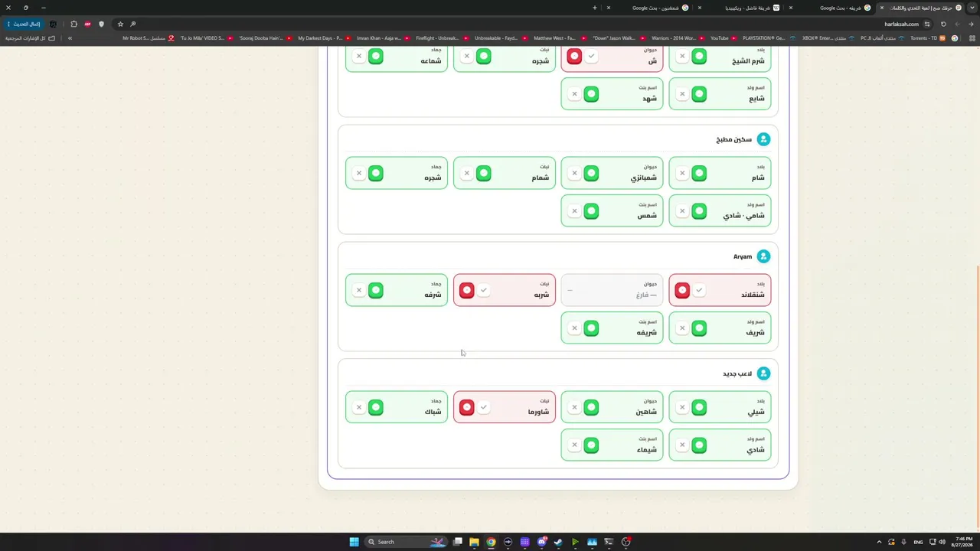Show hidden bookmarks with the chevron
980x551 pixels.
[70, 38]
